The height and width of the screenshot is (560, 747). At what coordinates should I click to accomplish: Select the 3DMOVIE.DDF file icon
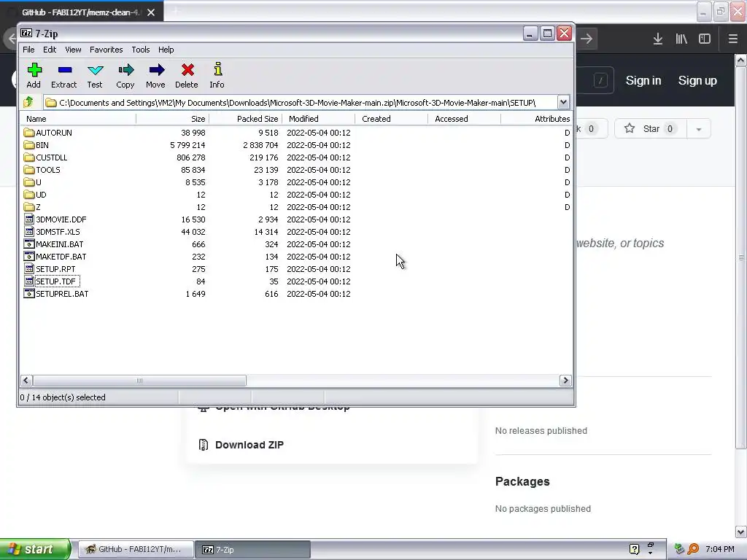[29, 219]
